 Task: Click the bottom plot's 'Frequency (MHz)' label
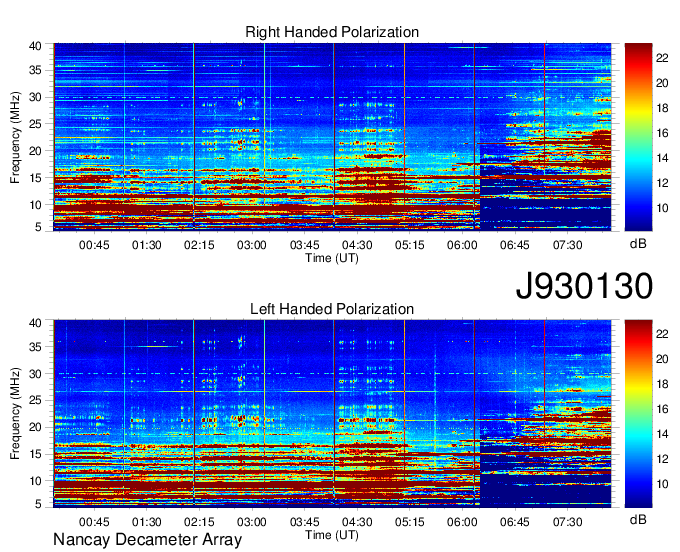[x=15, y=414]
